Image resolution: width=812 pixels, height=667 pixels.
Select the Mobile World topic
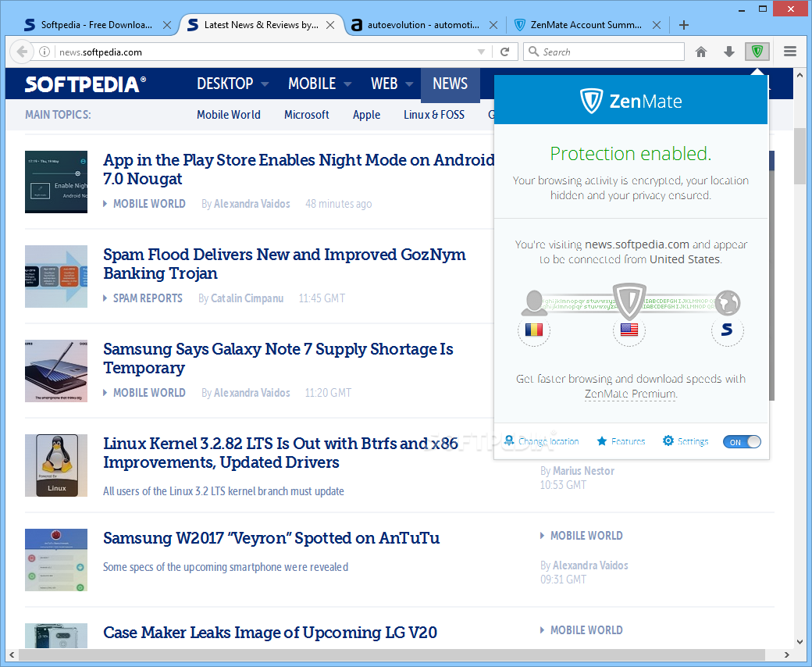coord(228,115)
